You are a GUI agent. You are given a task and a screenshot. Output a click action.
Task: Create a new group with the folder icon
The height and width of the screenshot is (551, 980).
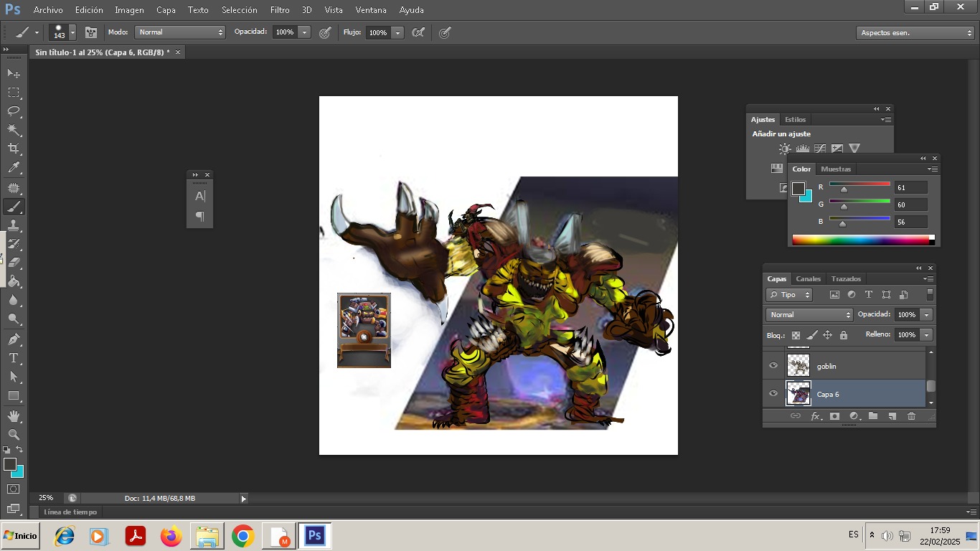click(x=873, y=416)
